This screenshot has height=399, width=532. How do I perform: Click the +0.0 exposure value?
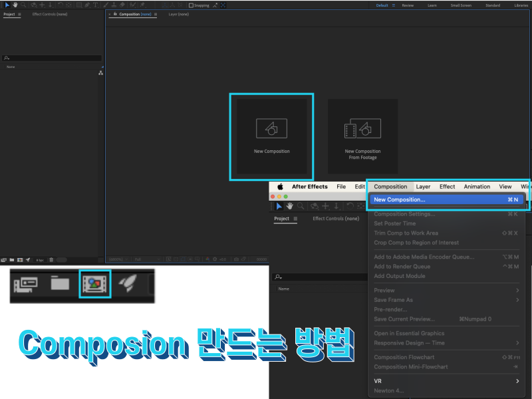[x=223, y=259]
